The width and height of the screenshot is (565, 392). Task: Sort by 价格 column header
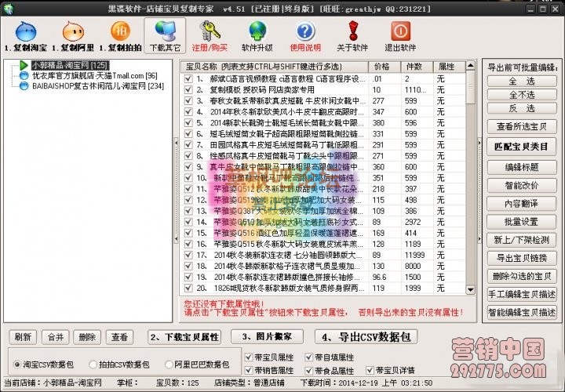[385, 67]
